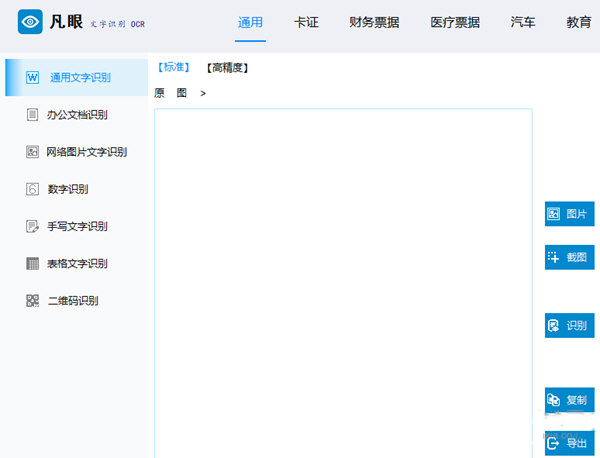Screen dimensions: 600x458
Task: Click the digit icon beside 数字识别
Action: 33,189
